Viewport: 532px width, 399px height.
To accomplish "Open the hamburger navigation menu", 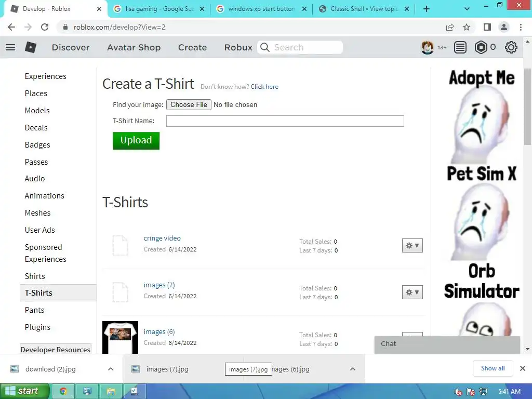I will click(x=10, y=47).
